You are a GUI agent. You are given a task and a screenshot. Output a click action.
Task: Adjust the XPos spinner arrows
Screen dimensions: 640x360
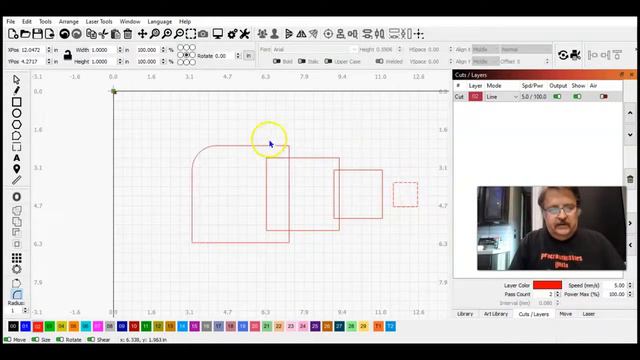49,50
